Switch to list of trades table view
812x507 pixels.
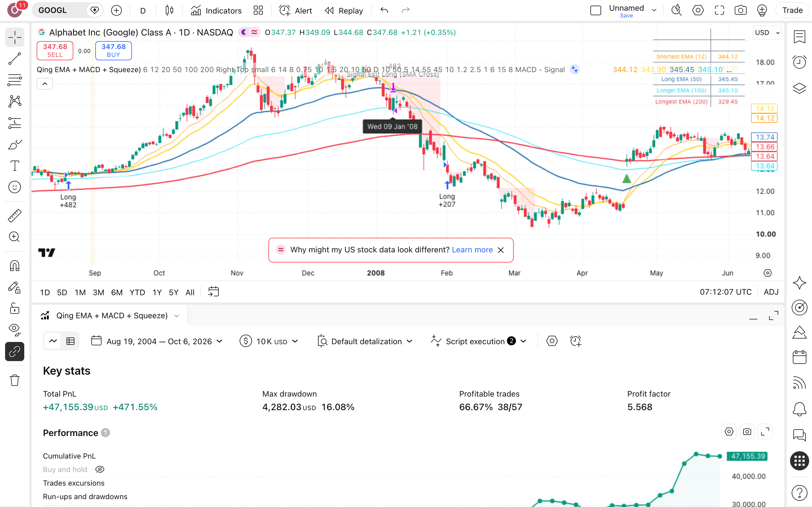pyautogui.click(x=70, y=341)
